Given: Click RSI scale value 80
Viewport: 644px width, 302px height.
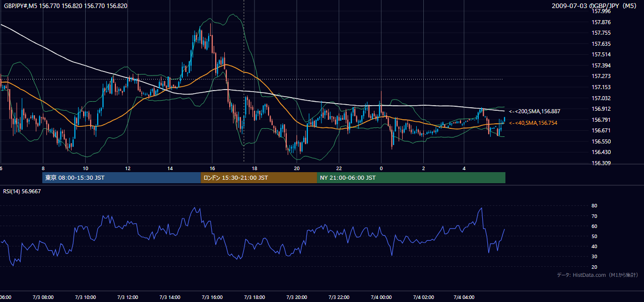Looking at the screenshot, I should pyautogui.click(x=594, y=206).
